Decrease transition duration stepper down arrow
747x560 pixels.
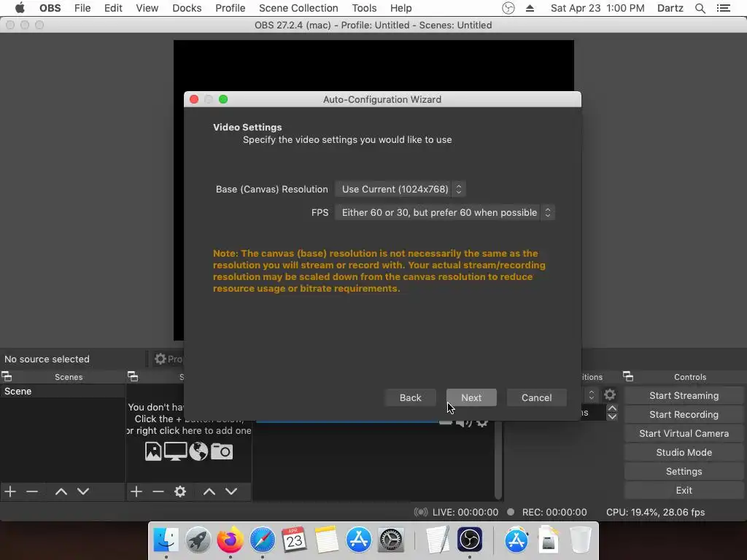click(612, 416)
